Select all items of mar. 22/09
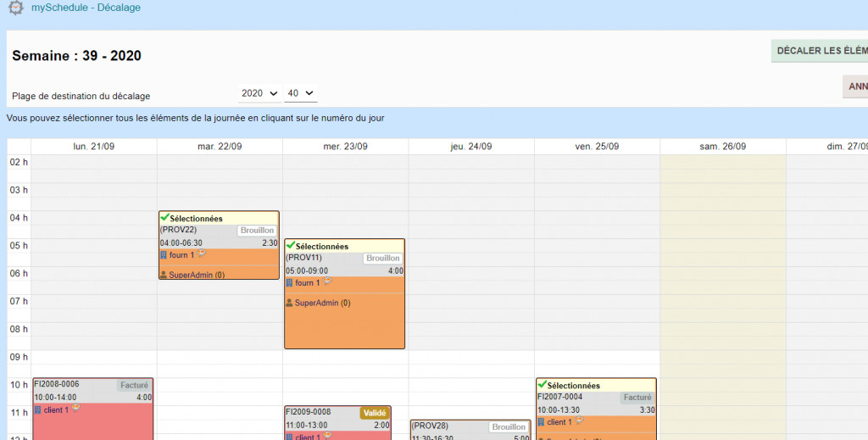This screenshot has width=868, height=440. (220, 146)
